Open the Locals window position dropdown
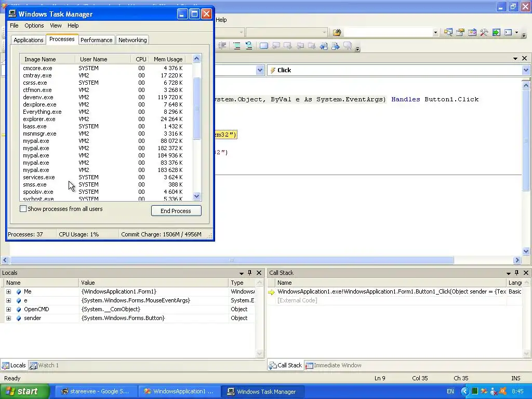Image resolution: width=532 pixels, height=399 pixels. (241, 273)
